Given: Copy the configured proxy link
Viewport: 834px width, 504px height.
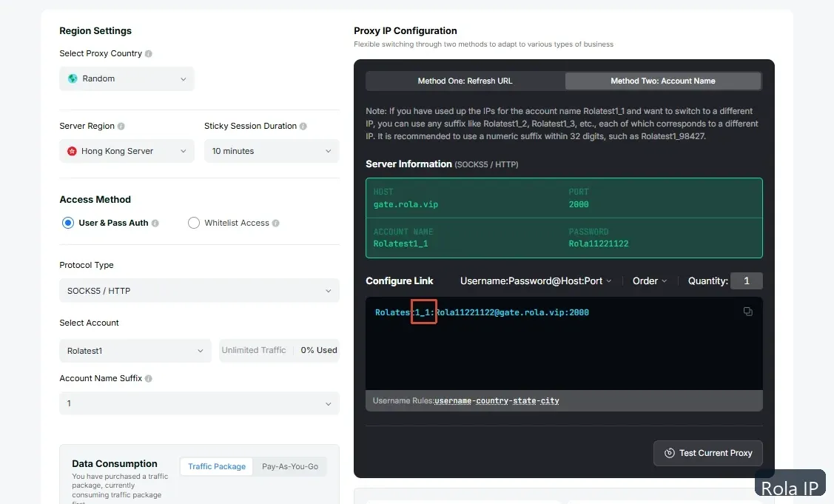Looking at the screenshot, I should (748, 312).
